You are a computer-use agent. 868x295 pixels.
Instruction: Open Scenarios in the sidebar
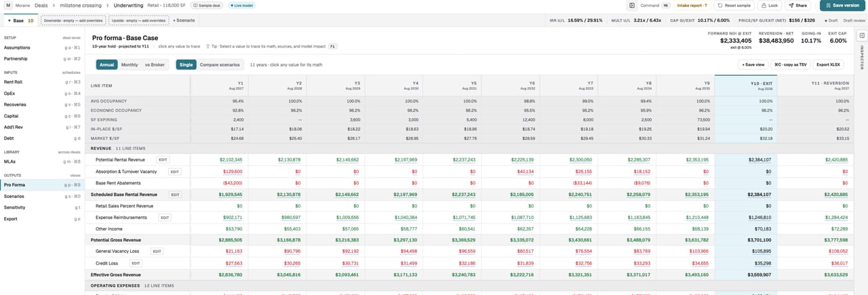(43, 196)
